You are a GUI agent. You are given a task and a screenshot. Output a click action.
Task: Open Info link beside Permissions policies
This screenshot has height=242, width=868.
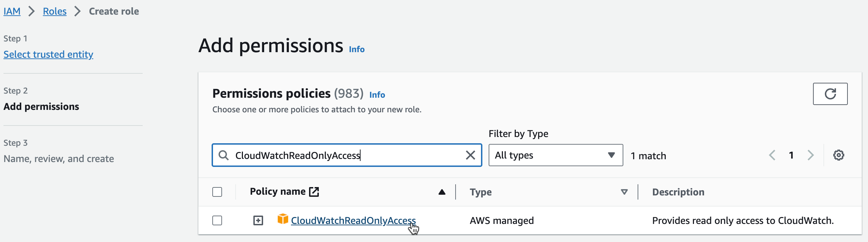[377, 95]
